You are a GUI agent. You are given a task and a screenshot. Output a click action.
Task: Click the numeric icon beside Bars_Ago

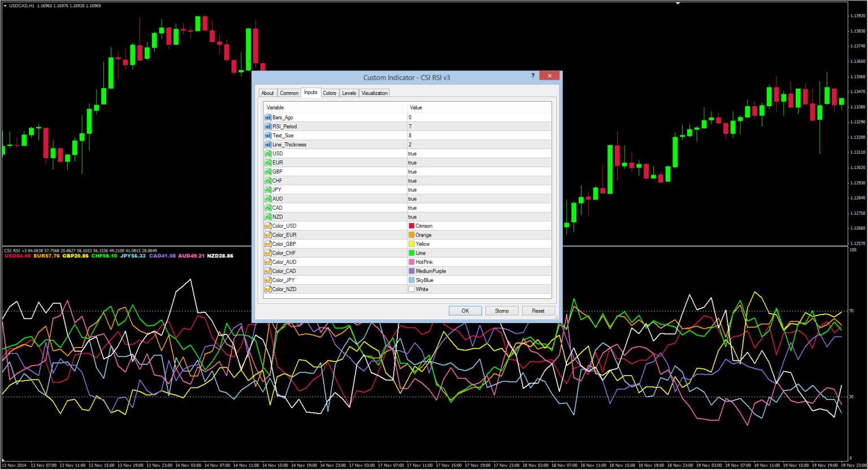(x=267, y=117)
